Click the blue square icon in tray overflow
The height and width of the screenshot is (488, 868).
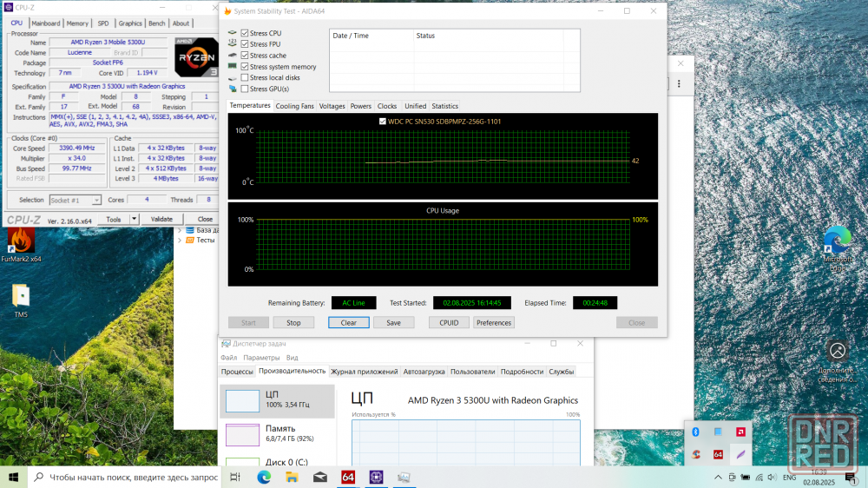point(718,432)
